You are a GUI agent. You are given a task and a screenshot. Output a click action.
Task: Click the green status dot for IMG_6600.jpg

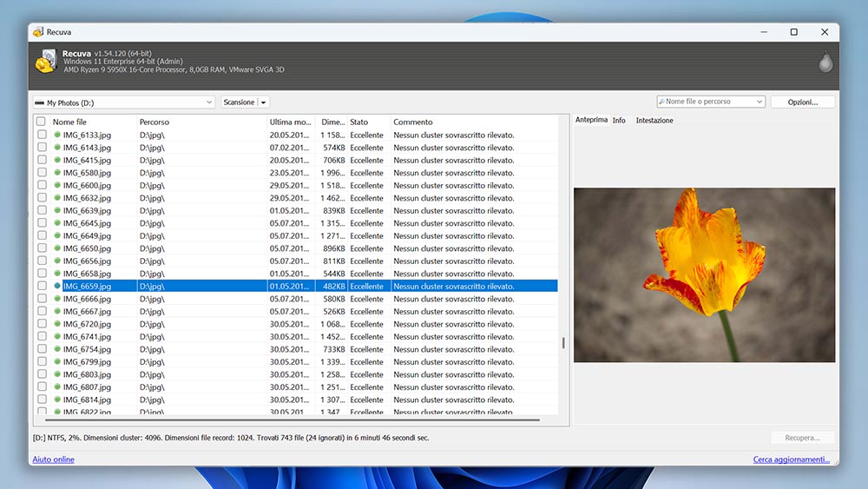point(57,185)
